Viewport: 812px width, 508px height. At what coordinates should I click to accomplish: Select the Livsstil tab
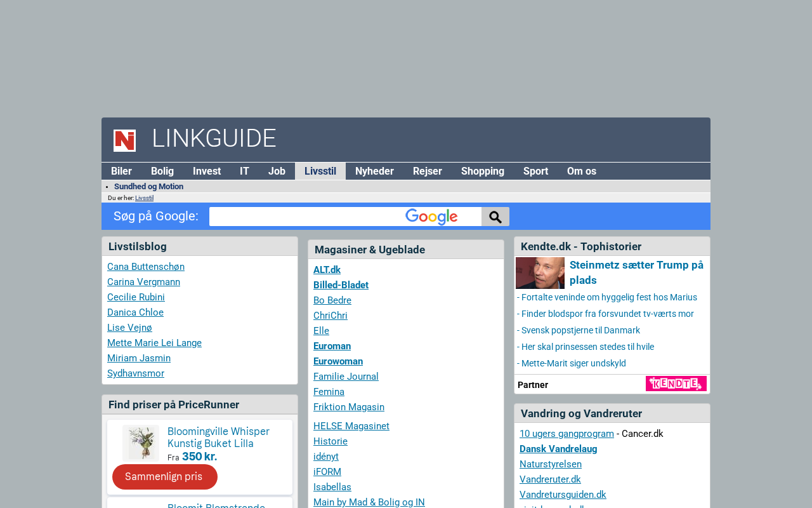(x=320, y=171)
